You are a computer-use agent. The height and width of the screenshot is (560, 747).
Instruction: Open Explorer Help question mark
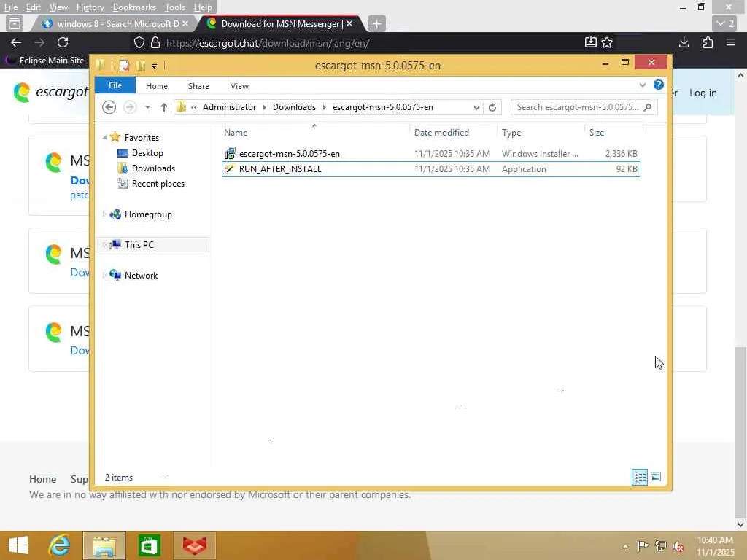[x=659, y=85]
